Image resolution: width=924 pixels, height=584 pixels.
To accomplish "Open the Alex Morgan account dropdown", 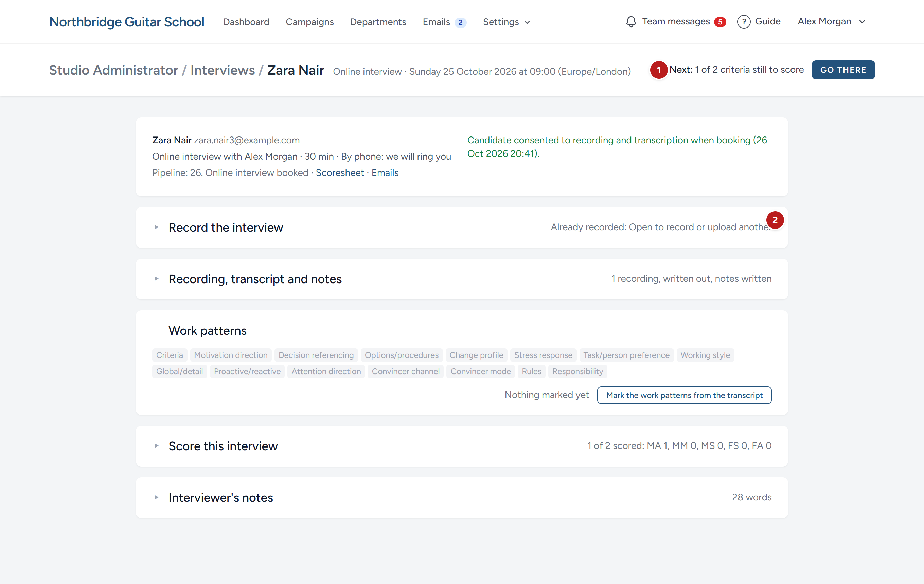I will click(831, 21).
